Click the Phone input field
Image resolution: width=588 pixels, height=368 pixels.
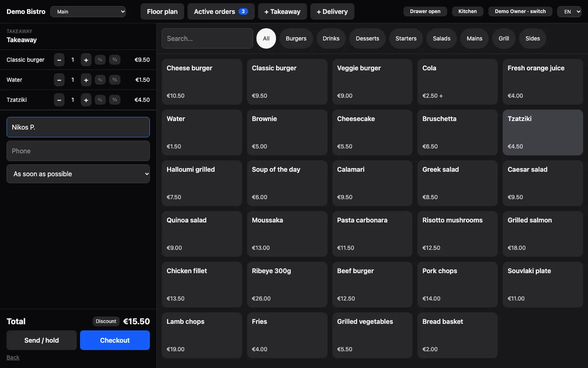(x=78, y=151)
